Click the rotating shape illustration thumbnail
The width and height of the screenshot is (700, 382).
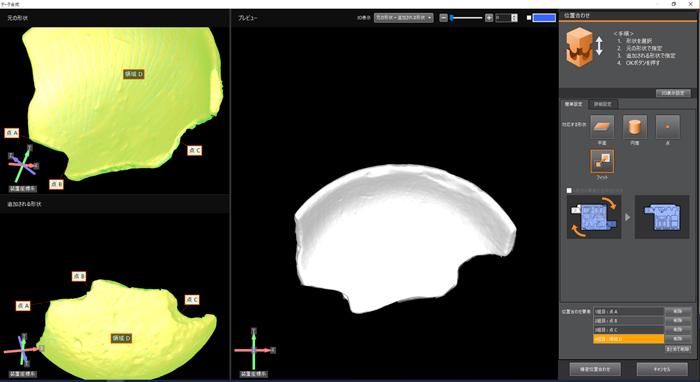pos(594,217)
